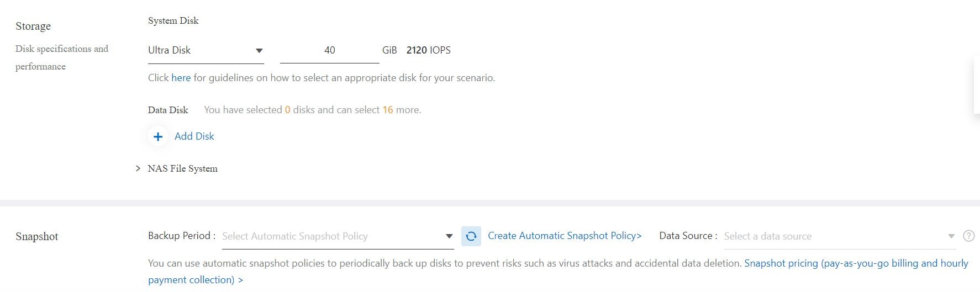This screenshot has width=980, height=292.
Task: Open the help icon next to Data Source
Action: pos(968,236)
